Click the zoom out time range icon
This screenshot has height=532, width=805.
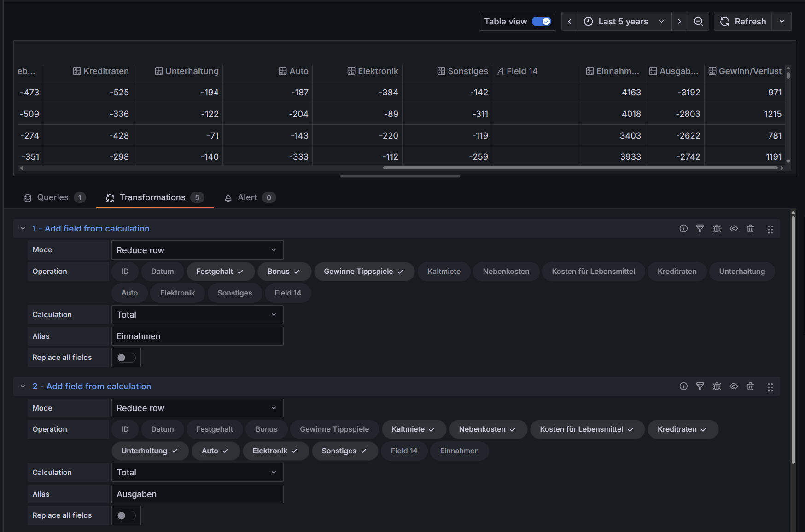(x=698, y=22)
